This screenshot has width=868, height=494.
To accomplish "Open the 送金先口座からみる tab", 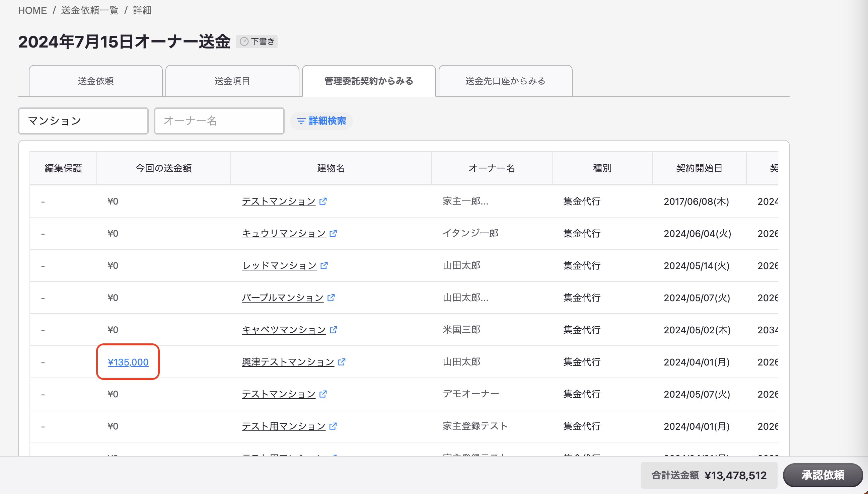I will click(505, 81).
